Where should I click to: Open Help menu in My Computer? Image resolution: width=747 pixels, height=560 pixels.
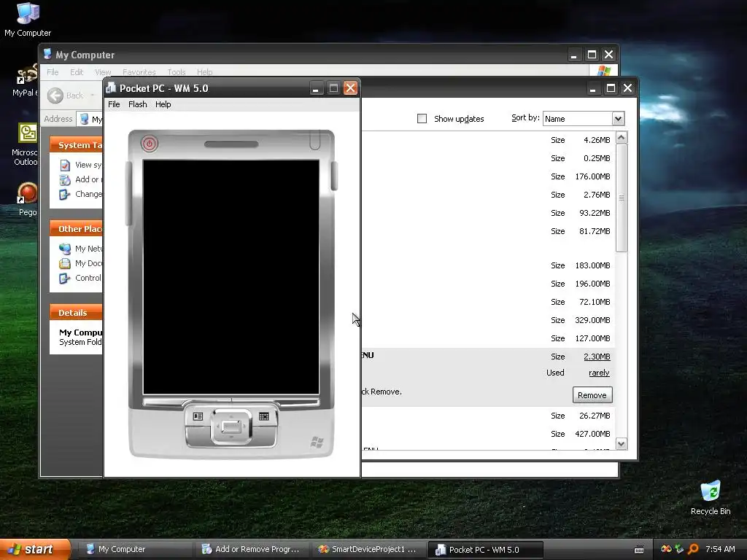click(204, 72)
